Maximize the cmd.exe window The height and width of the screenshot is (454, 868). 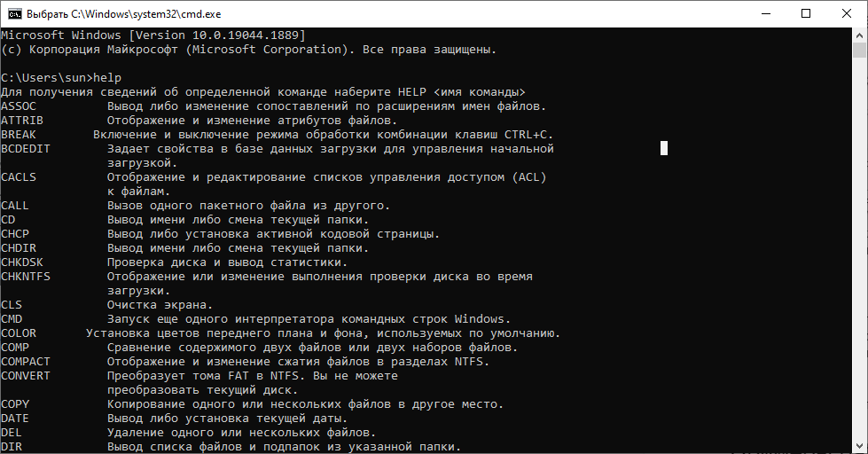pyautogui.click(x=806, y=13)
